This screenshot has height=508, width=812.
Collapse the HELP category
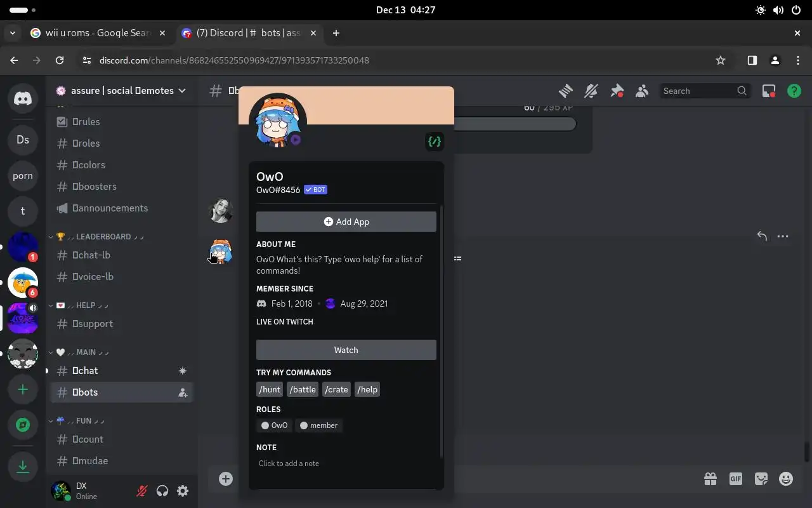tap(79, 305)
